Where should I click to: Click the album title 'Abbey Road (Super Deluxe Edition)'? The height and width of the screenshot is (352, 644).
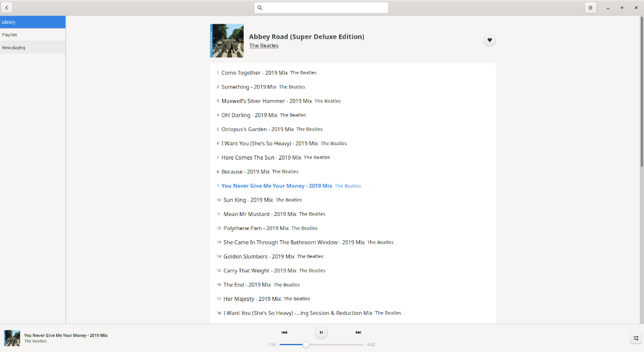tap(306, 37)
